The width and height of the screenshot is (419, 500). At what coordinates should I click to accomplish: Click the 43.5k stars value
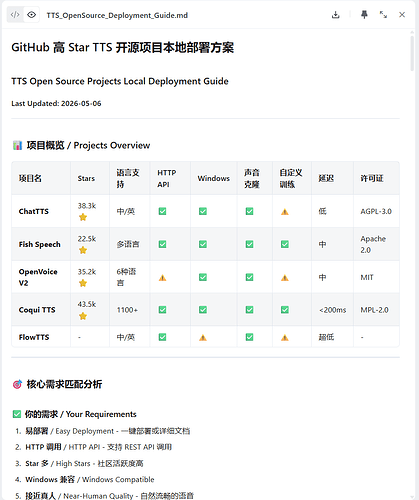tap(87, 304)
